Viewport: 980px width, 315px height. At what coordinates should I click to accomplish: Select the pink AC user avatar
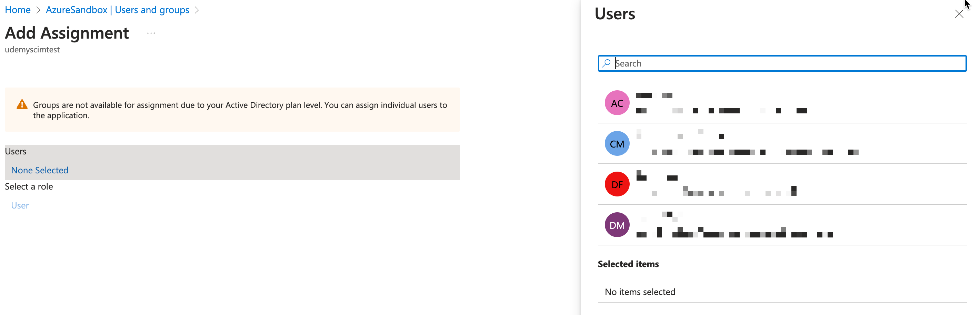click(617, 103)
